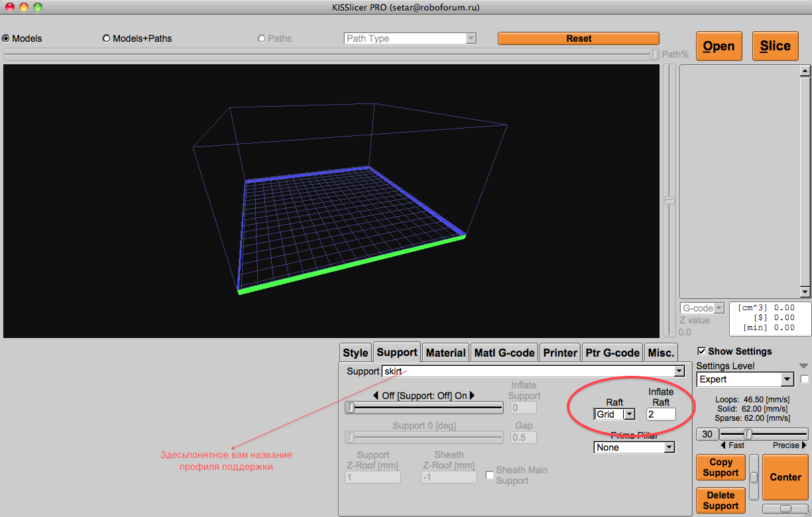
Task: Switch to the Material tab
Action: click(446, 353)
